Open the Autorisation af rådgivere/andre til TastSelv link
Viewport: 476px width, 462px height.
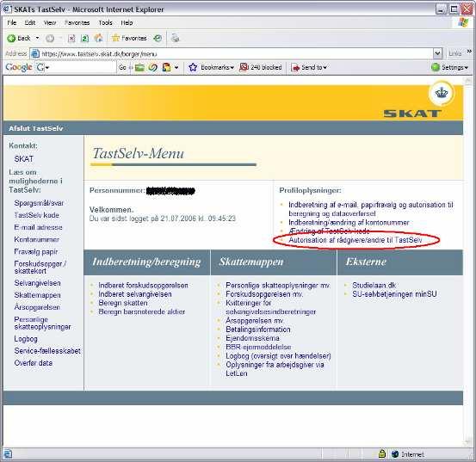click(355, 240)
